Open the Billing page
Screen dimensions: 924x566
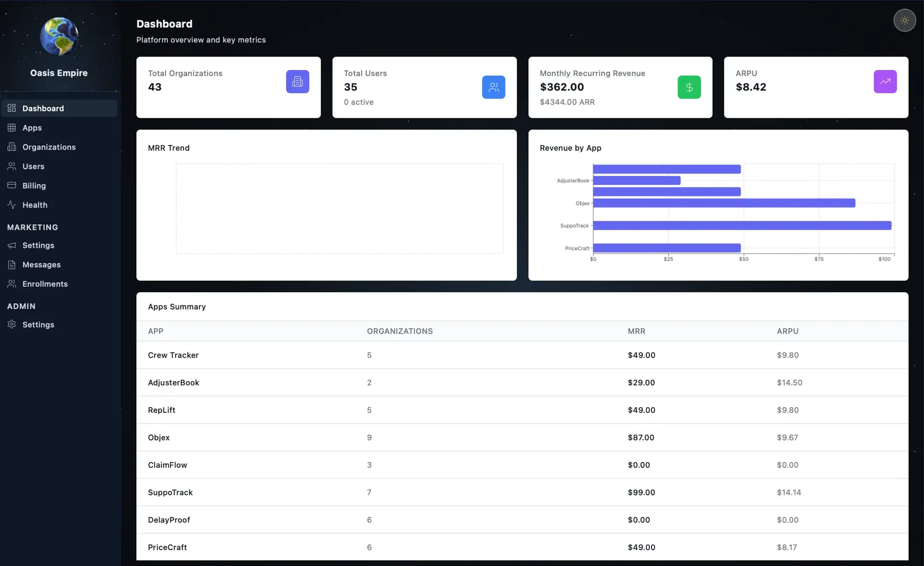point(59,185)
